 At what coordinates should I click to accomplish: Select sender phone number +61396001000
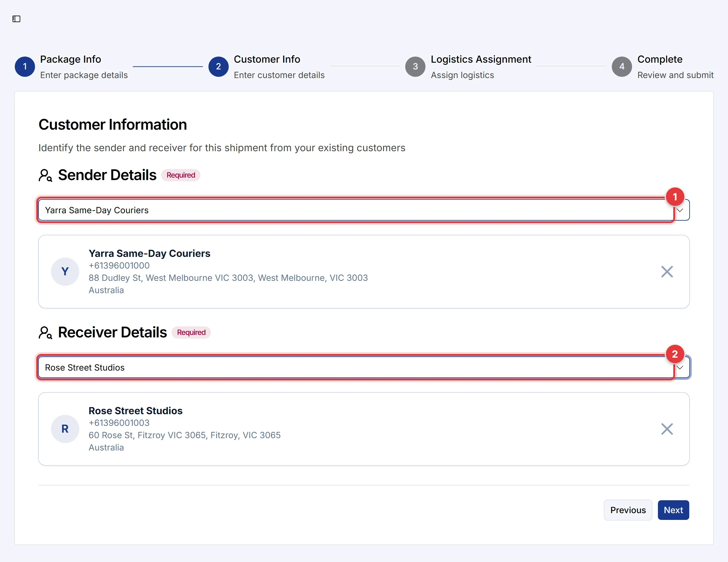coord(119,265)
